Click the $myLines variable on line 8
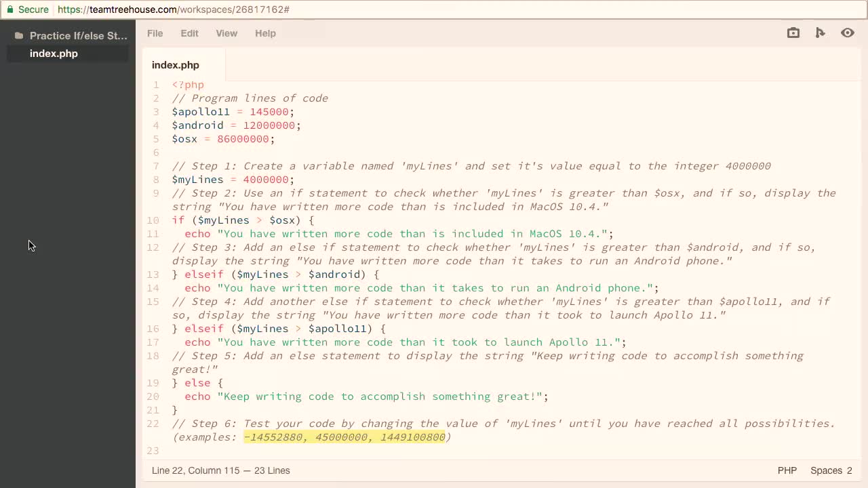The image size is (868, 488). [197, 180]
